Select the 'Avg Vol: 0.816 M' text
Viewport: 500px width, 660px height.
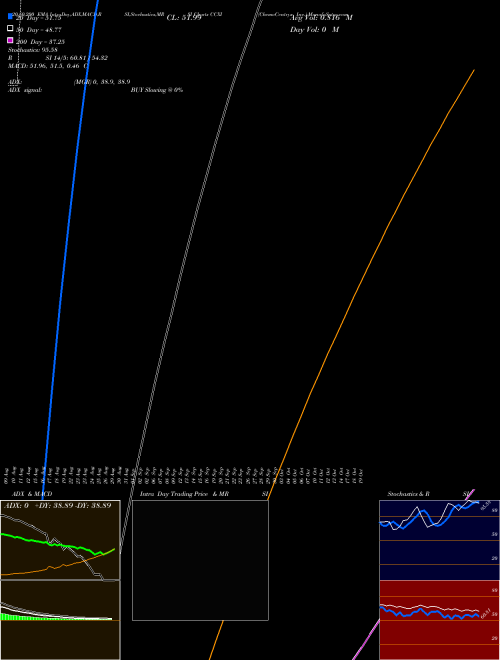(321, 18)
